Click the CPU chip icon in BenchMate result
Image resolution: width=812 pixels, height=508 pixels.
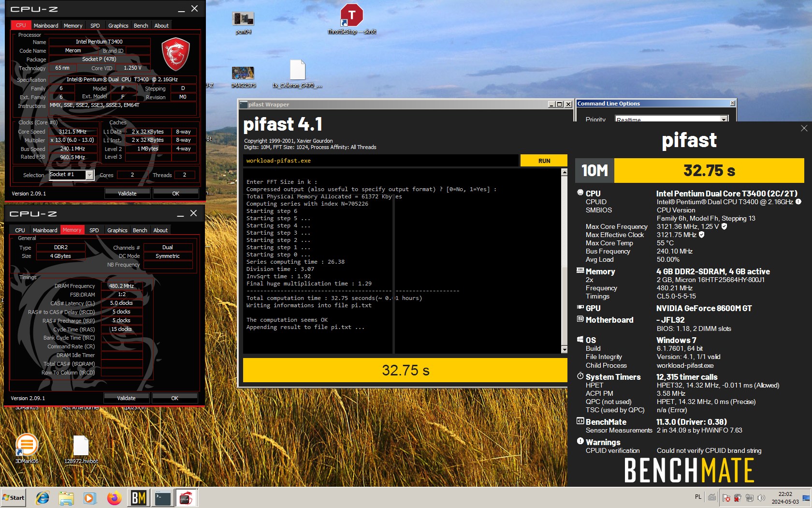(x=580, y=193)
